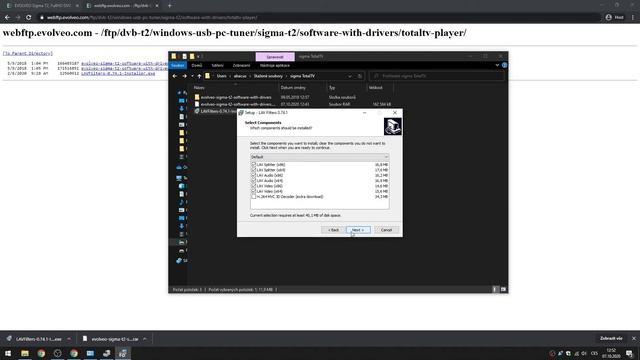This screenshot has height=360, width=640.
Task: Select the Spravovat contextual tab
Action: (275, 57)
